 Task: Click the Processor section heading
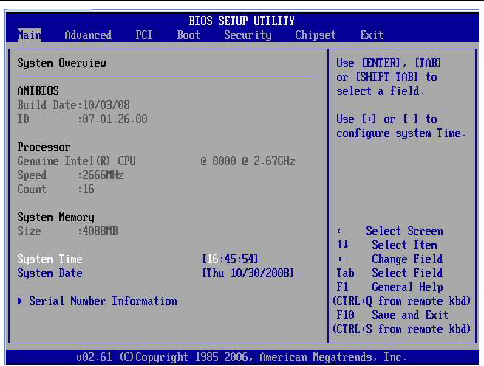click(x=44, y=147)
